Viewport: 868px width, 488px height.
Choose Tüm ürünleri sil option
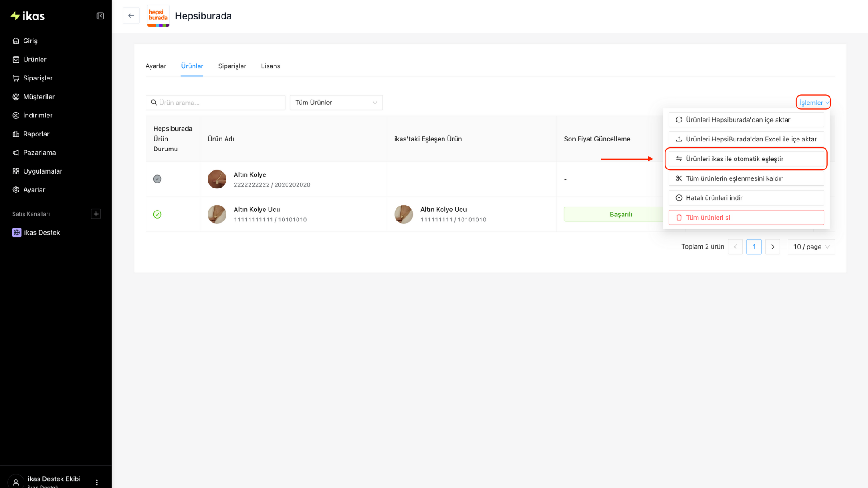(746, 217)
